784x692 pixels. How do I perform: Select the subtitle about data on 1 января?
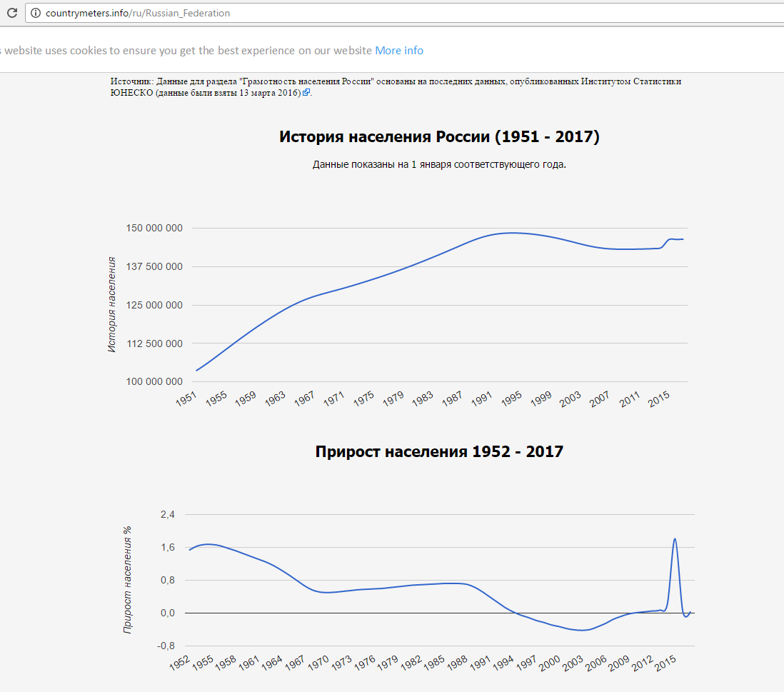point(439,164)
